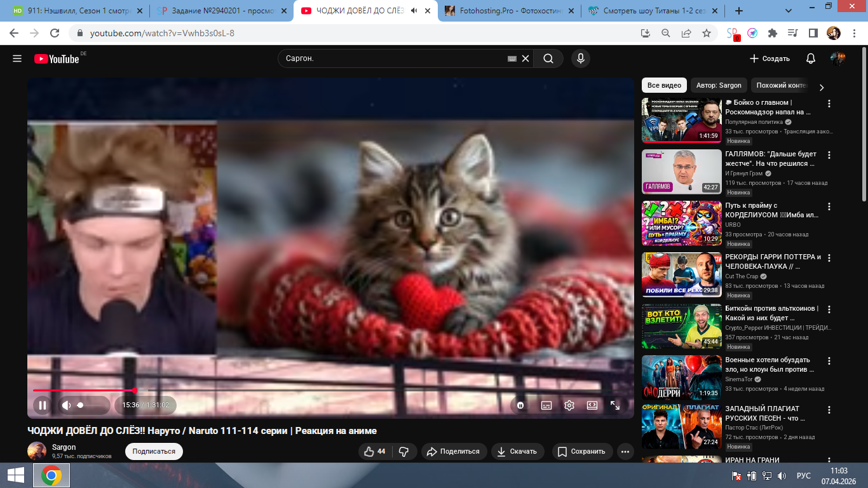Enter fullscreen mode
868x488 pixels.
pos(615,405)
